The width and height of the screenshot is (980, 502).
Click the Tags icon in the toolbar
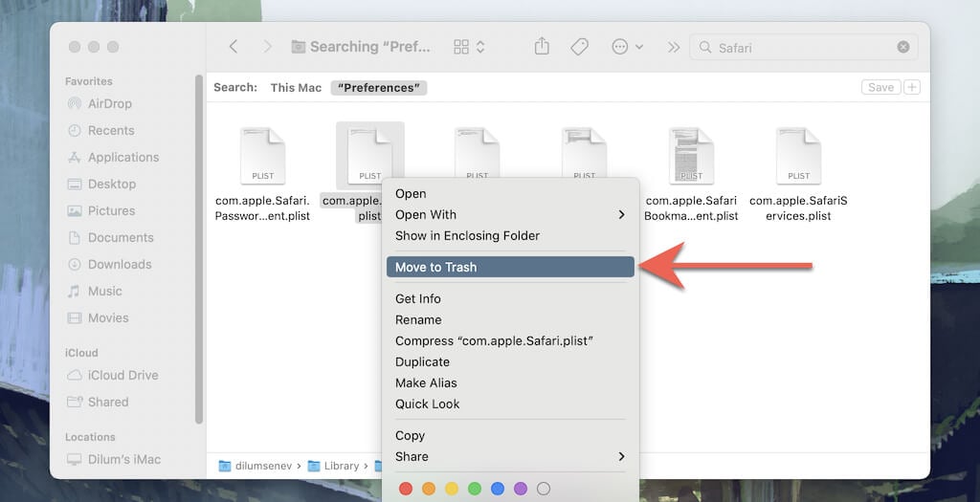579,47
